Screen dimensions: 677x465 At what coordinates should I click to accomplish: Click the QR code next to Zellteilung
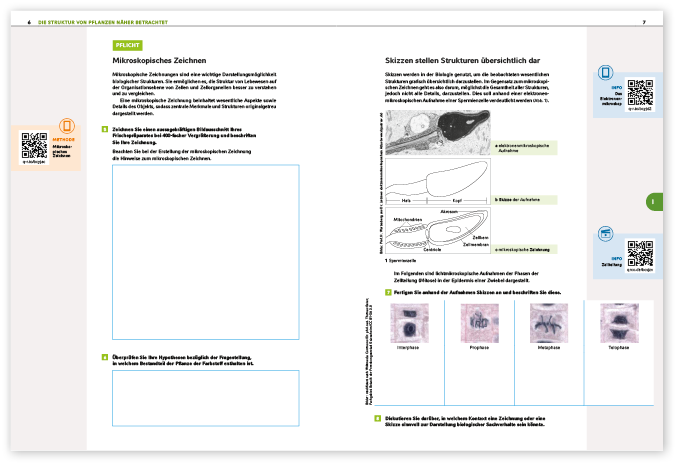pyautogui.click(x=639, y=252)
